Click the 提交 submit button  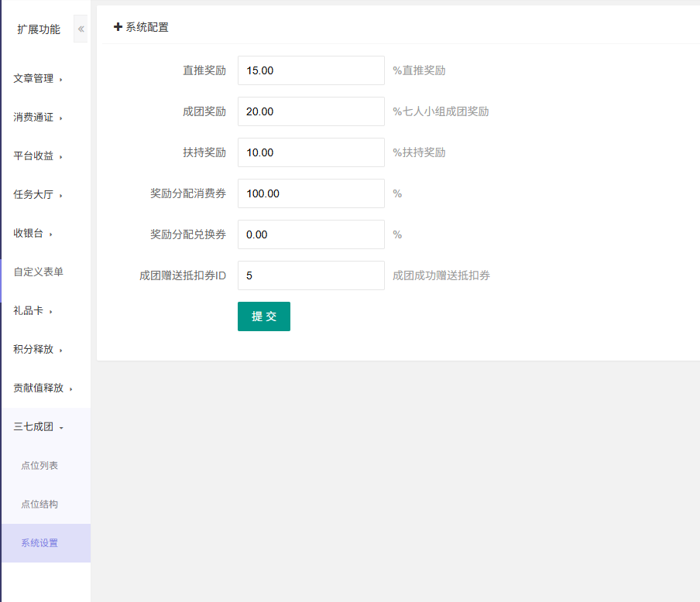point(264,316)
